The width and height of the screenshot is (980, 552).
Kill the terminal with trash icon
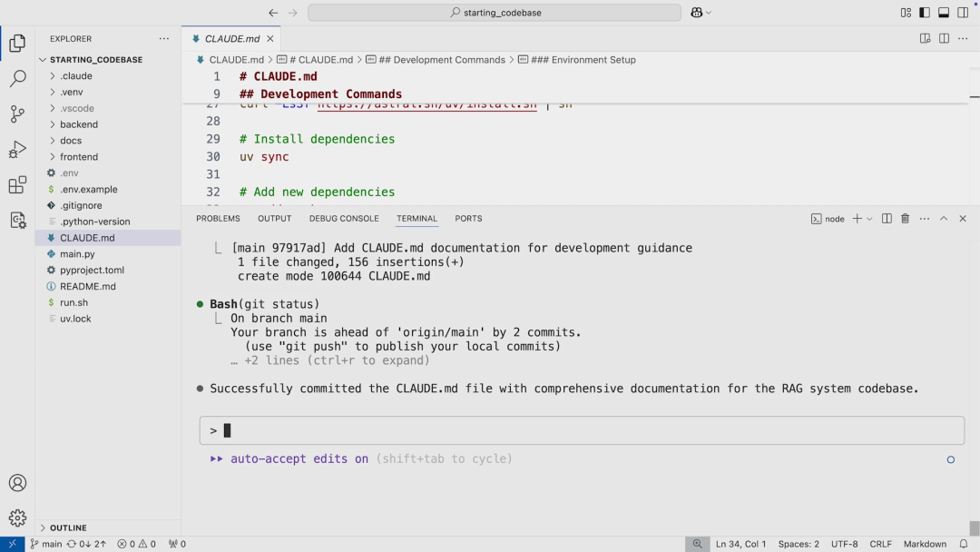click(905, 219)
